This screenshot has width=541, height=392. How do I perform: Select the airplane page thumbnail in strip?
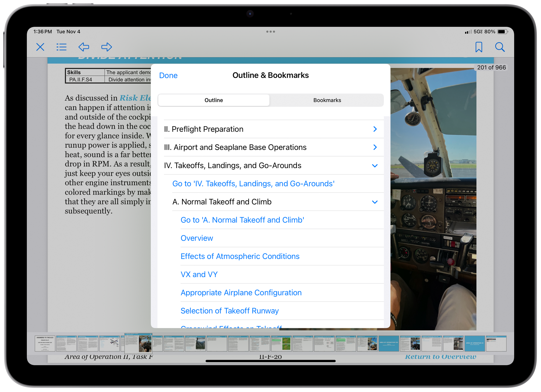coord(109,343)
